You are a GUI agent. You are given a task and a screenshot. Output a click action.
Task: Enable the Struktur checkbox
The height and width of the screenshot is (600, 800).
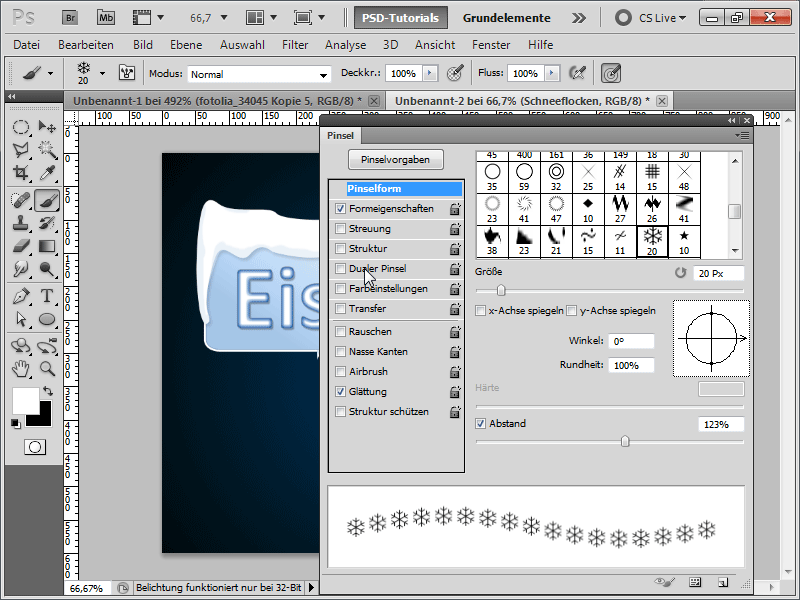click(340, 248)
